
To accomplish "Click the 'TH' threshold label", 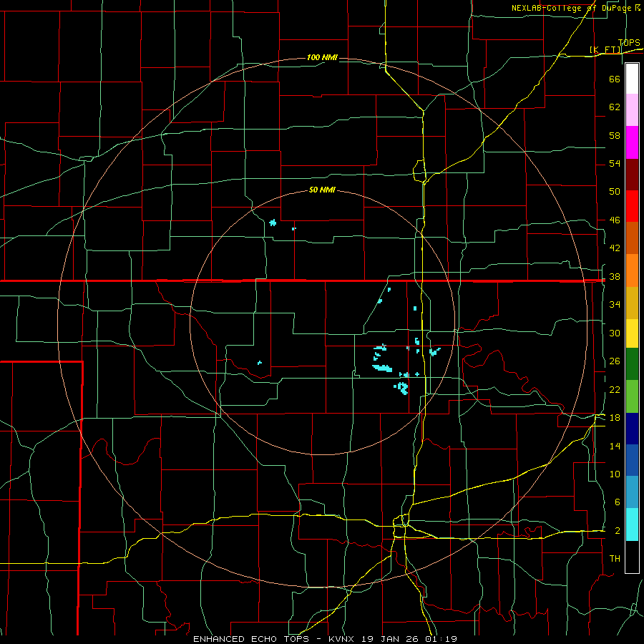I will tap(615, 559).
